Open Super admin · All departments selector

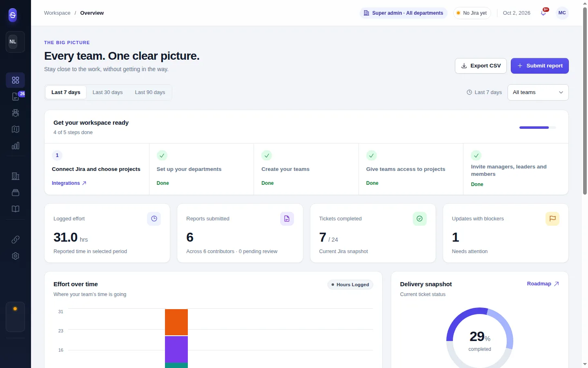click(403, 13)
